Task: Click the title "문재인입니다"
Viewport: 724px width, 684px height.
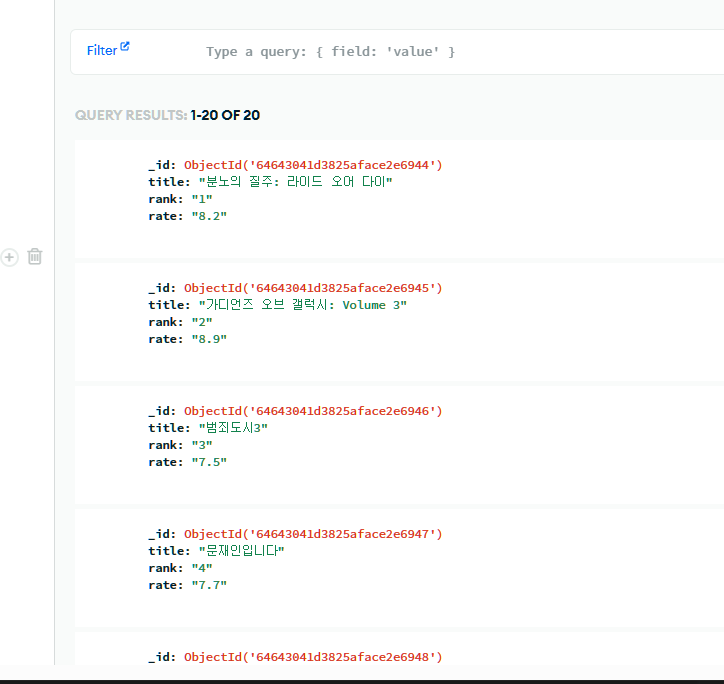Action: pos(241,551)
